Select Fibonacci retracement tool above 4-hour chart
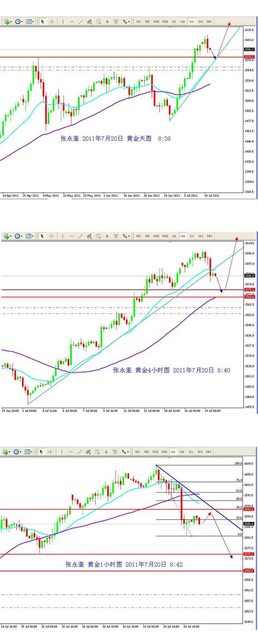Viewport: 258px width, 644px height. coord(99,236)
